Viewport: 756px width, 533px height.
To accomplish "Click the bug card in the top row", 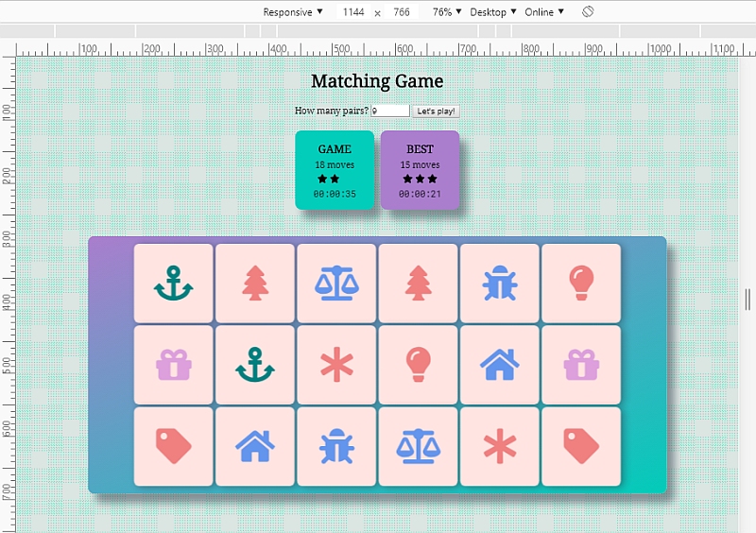I will click(x=499, y=283).
